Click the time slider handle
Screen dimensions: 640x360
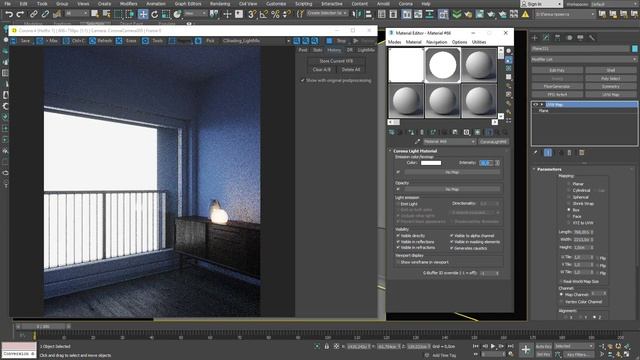point(43,327)
